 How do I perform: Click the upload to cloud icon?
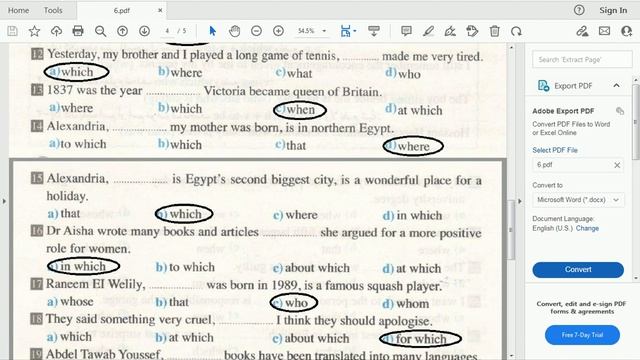pyautogui.click(x=56, y=31)
